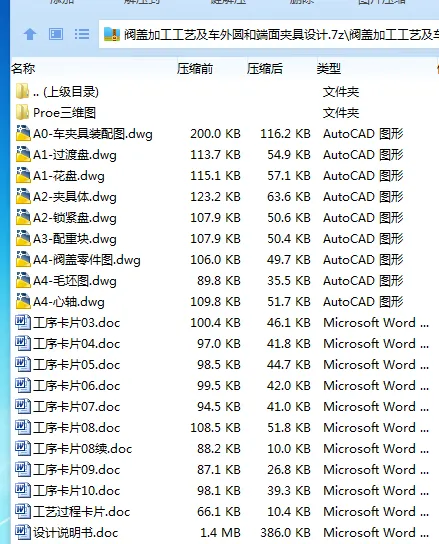This screenshot has width=439, height=544.
Task: Select file name A4-阀盖零件图.dwg
Action: (87, 260)
